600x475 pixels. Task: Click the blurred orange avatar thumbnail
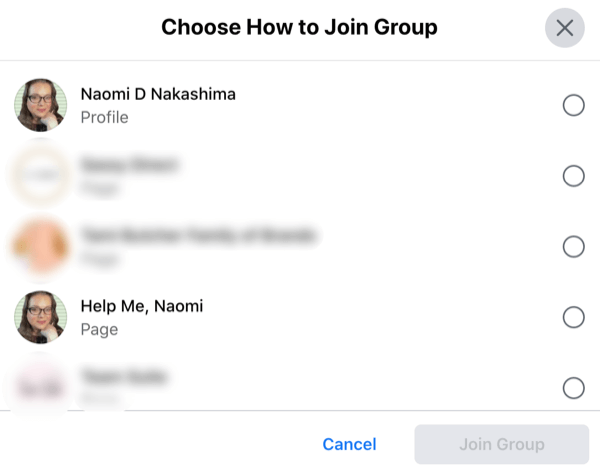click(x=41, y=246)
